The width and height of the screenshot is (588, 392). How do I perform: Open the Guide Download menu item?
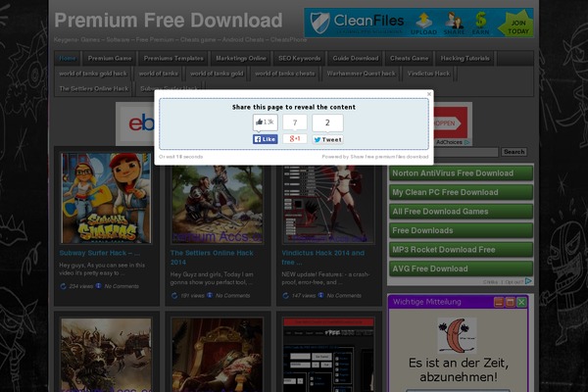(356, 58)
